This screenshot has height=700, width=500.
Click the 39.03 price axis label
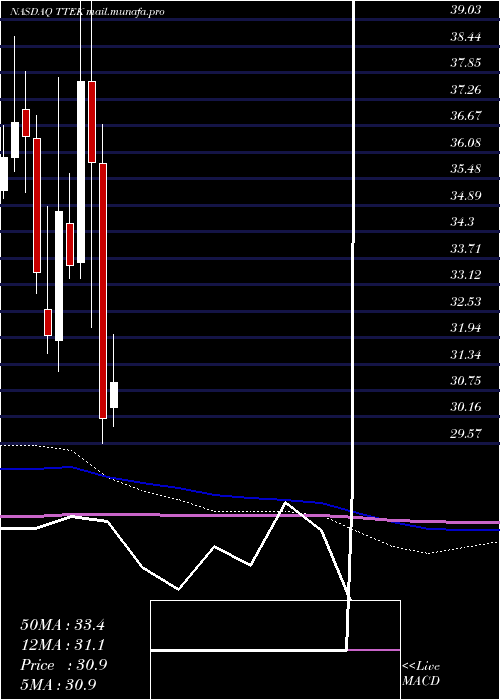466,10
